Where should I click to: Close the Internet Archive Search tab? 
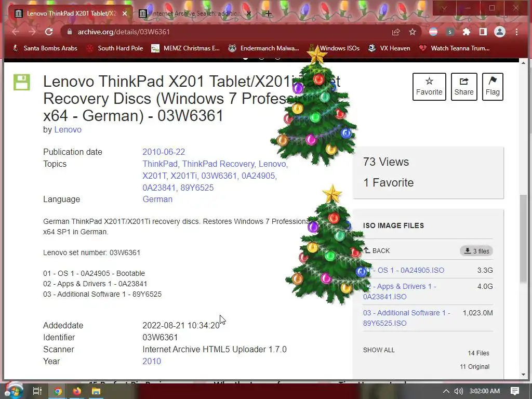point(249,14)
